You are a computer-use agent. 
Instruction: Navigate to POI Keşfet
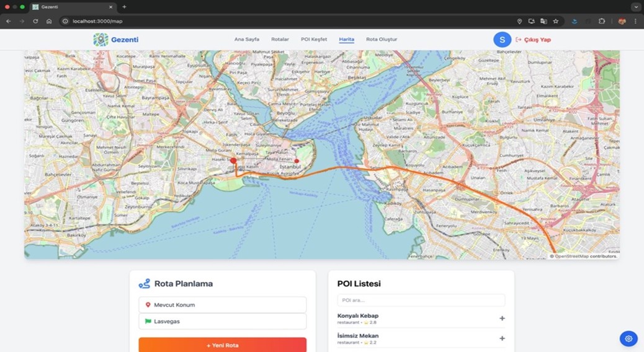click(314, 40)
